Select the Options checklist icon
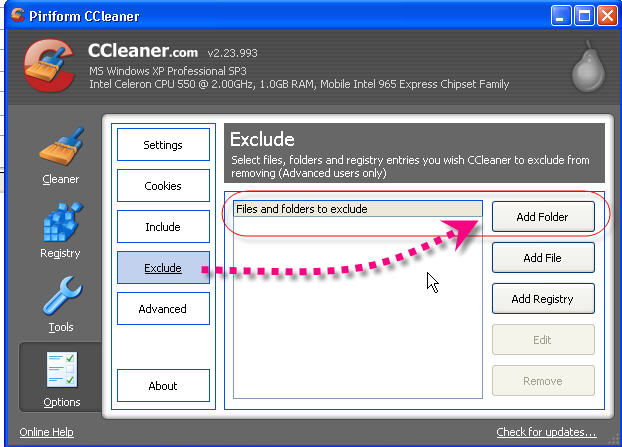 click(x=61, y=369)
